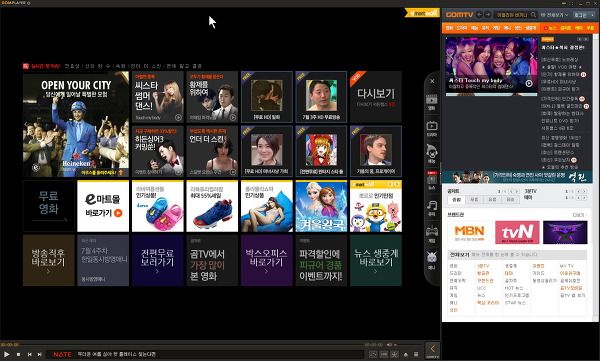Open the 전편무료 보러가기 tile
The height and width of the screenshot is (361, 600).
coord(157,260)
